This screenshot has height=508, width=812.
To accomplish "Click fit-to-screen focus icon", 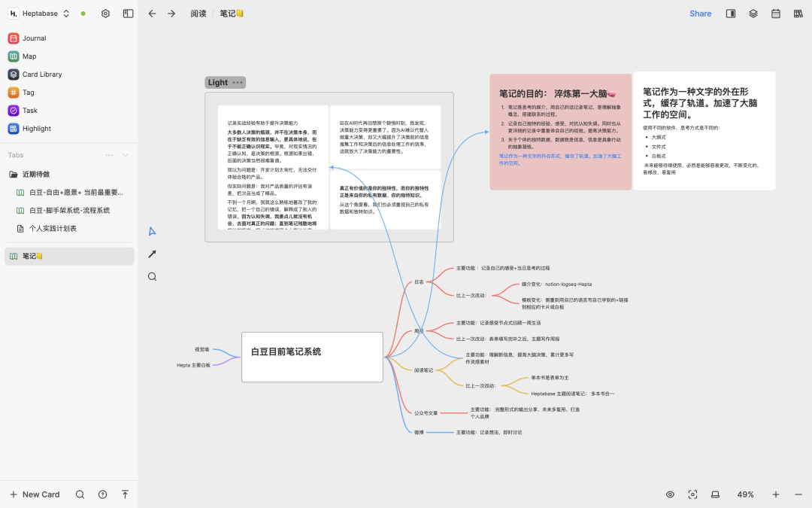I will (692, 494).
